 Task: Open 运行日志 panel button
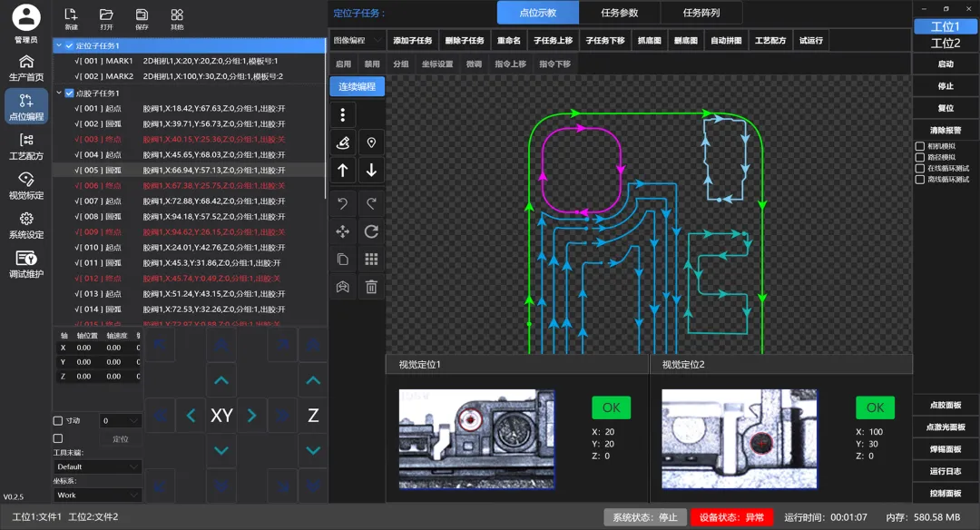point(945,471)
